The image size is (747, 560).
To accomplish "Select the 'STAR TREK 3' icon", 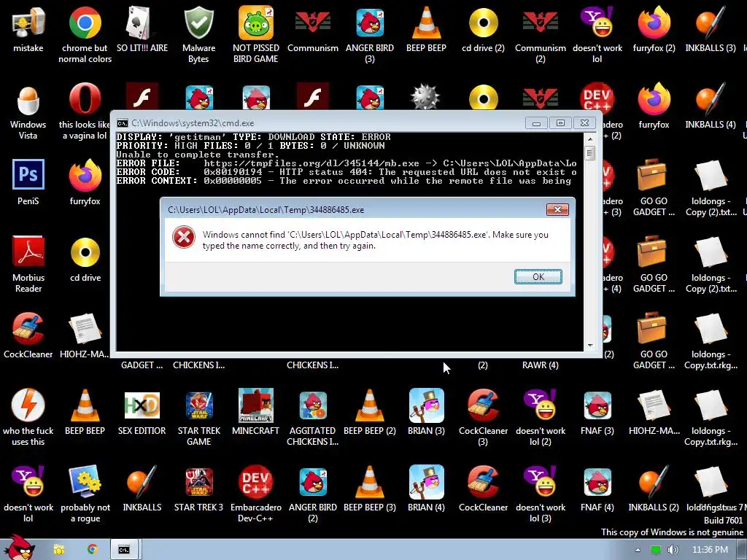I will (198, 489).
